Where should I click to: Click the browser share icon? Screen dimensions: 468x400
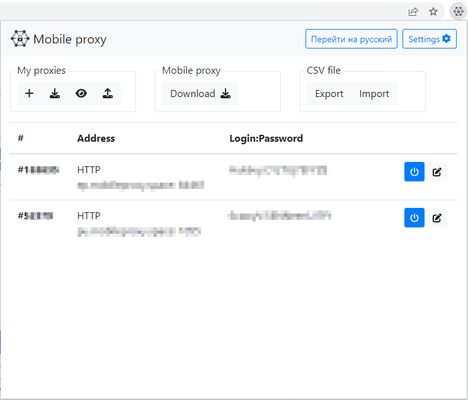tap(413, 12)
